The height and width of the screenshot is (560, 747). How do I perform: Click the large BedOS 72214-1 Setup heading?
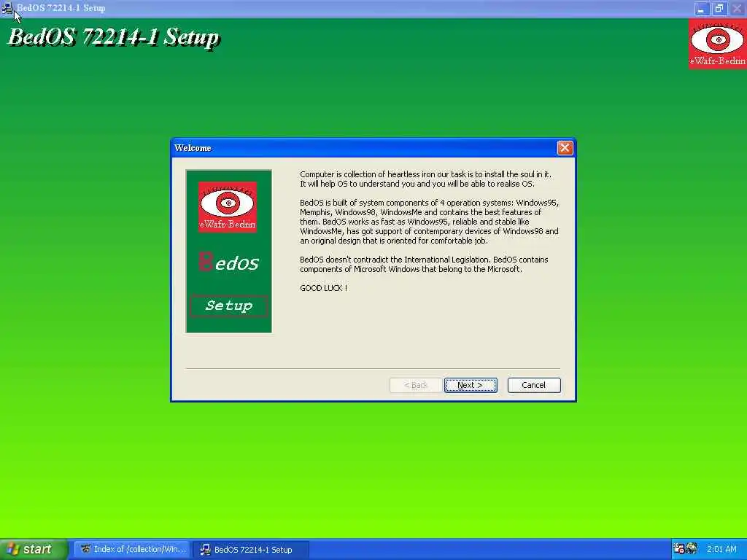[113, 37]
